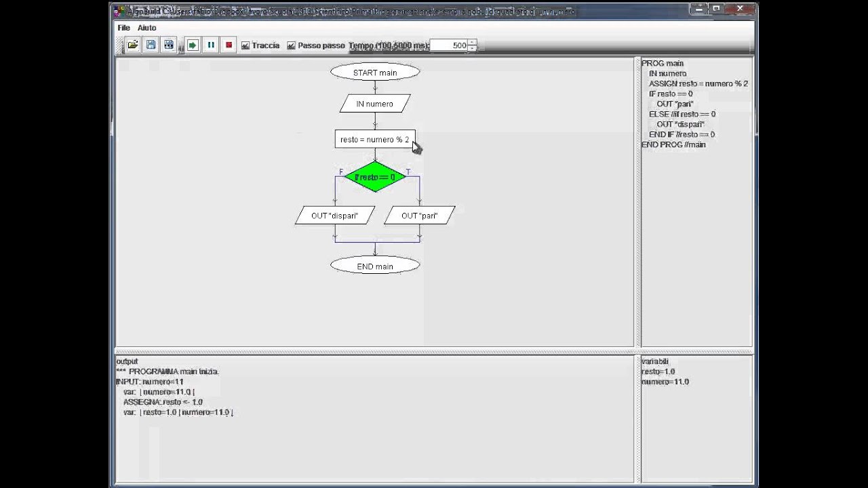This screenshot has height=488, width=868.
Task: Click the open file folder icon
Action: [133, 45]
